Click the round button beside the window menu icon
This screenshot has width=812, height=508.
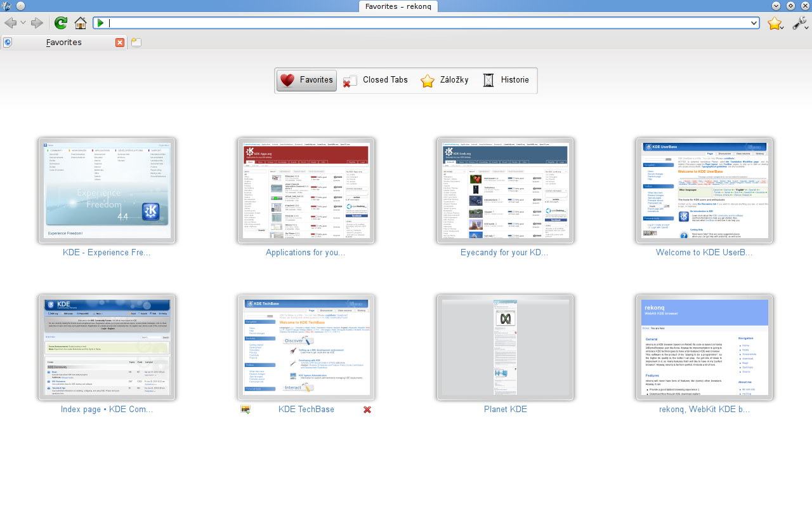point(20,6)
